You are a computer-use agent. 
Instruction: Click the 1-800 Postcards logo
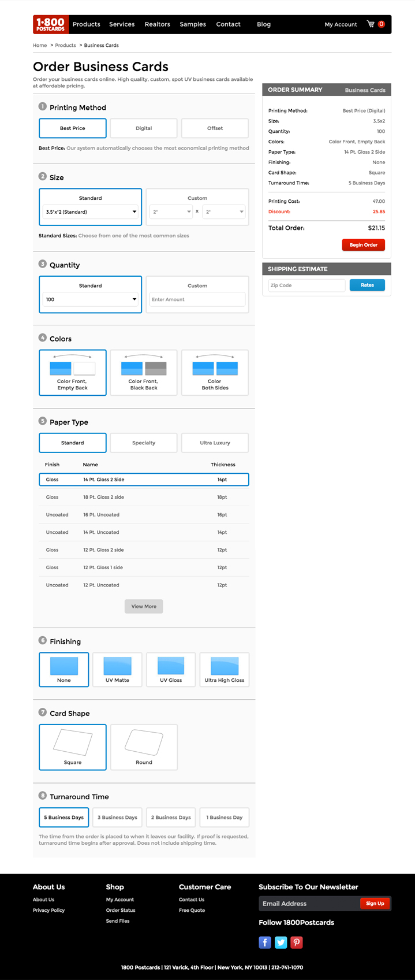pos(50,24)
